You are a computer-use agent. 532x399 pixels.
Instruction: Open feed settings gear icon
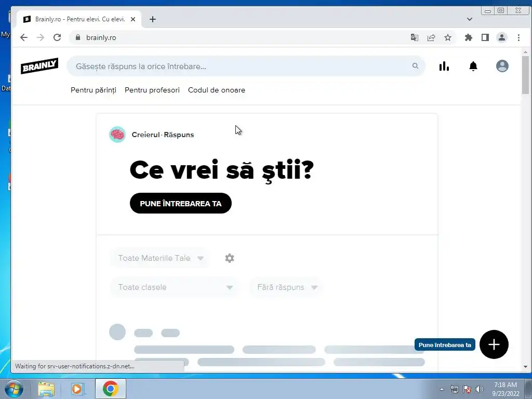(x=230, y=258)
